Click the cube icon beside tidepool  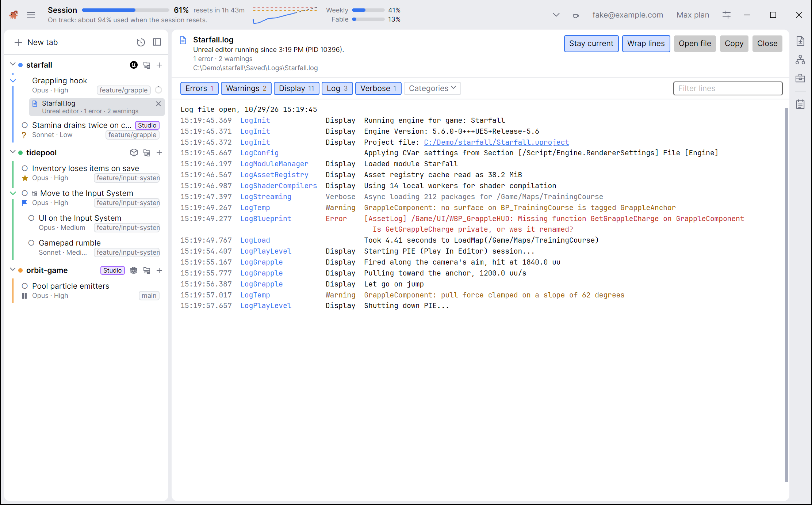click(x=134, y=153)
